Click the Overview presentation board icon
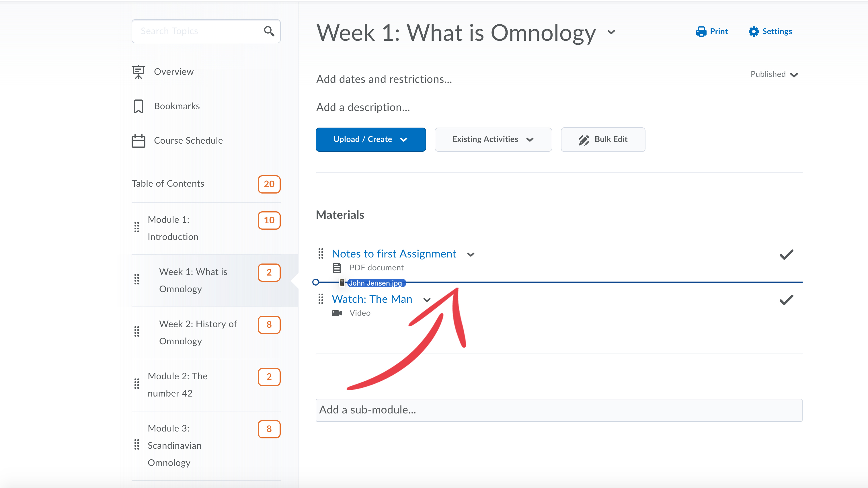 pos(138,72)
